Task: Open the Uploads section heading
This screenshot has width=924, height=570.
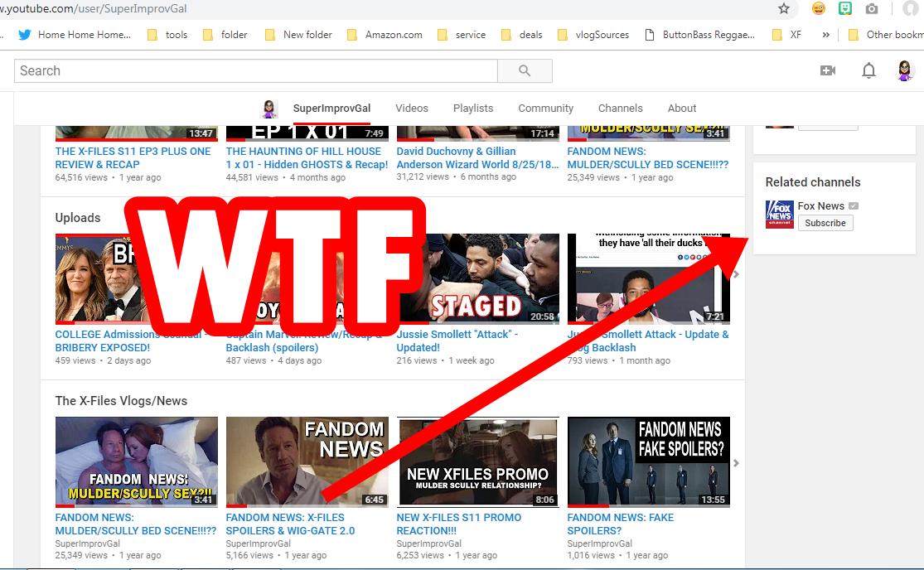Action: 78,217
